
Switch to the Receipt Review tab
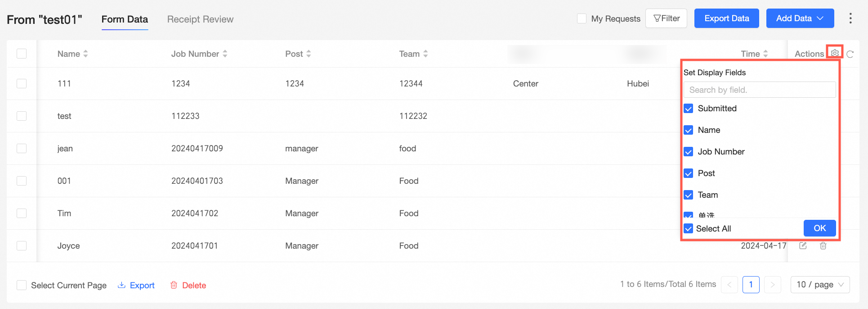200,19
